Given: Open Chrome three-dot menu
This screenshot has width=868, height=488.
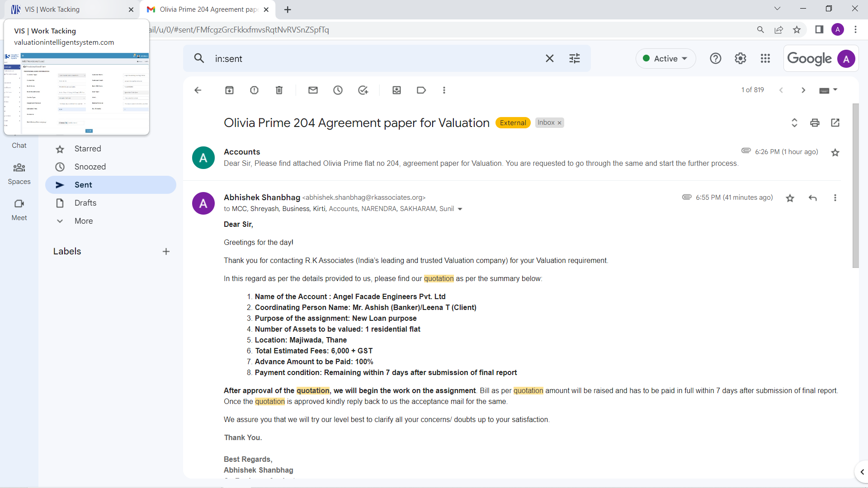Looking at the screenshot, I should pyautogui.click(x=855, y=30).
